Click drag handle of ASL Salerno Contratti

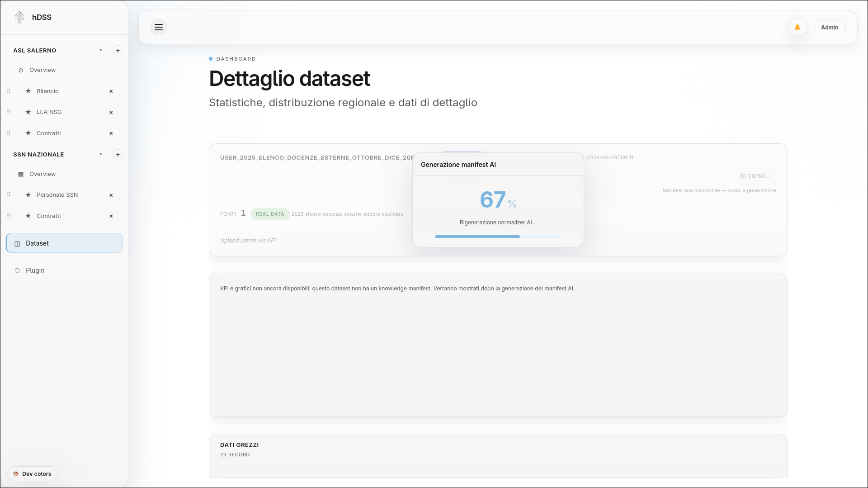pyautogui.click(x=9, y=133)
